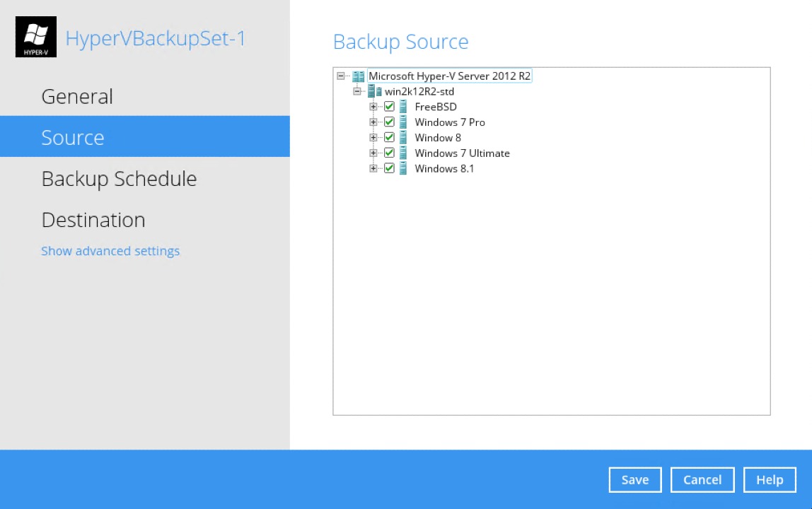This screenshot has height=509, width=812.
Task: Show advanced settings for the backup set
Action: pyautogui.click(x=110, y=251)
